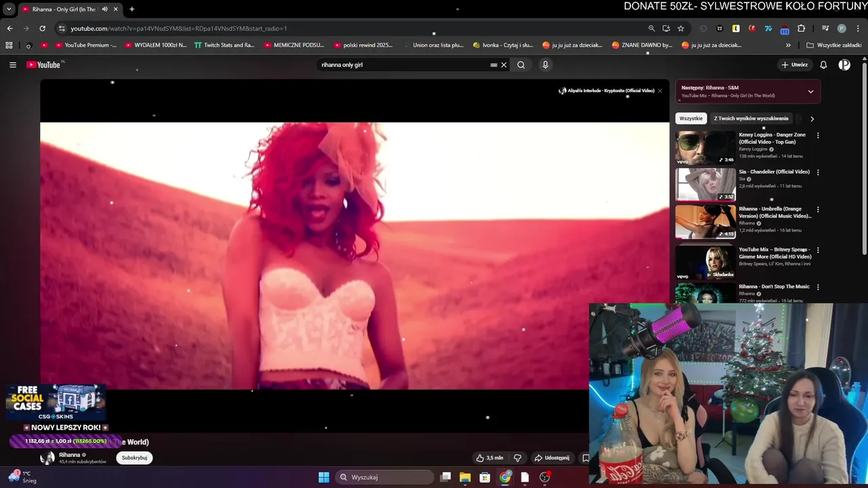Show more filter chips with right arrow
Screen dimensions: 868x488
(x=812, y=119)
